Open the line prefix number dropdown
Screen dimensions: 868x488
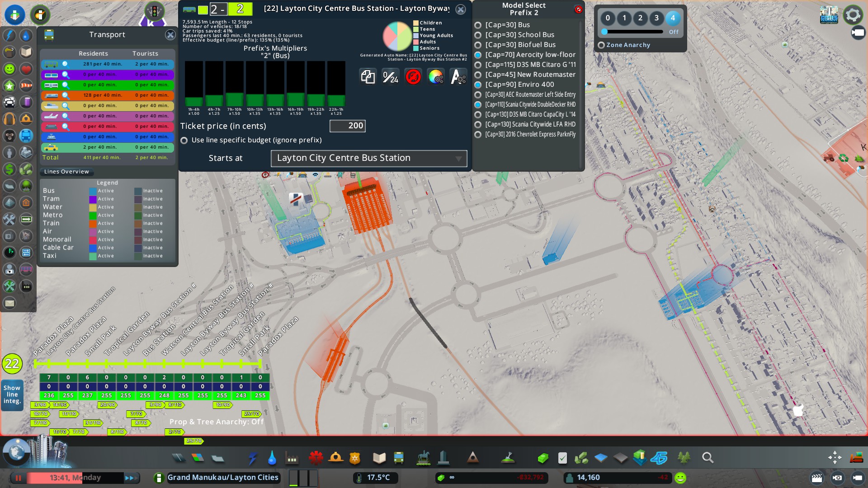pyautogui.click(x=218, y=9)
